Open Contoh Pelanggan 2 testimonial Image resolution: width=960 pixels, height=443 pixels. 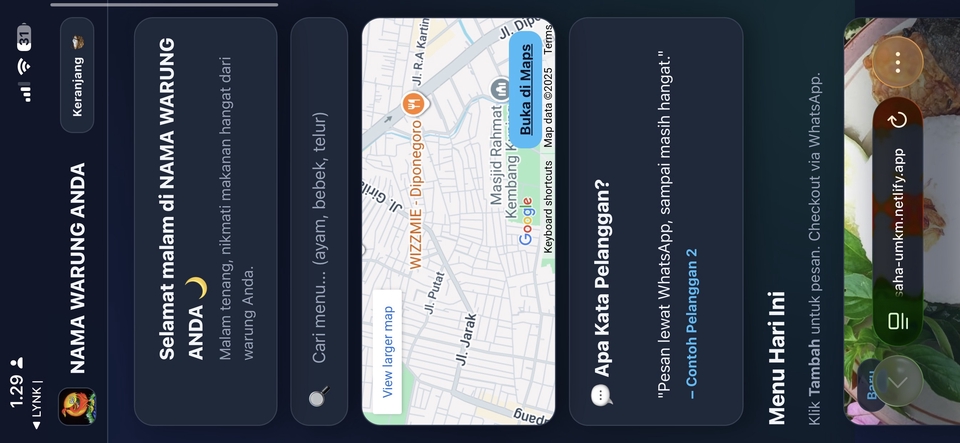691,324
